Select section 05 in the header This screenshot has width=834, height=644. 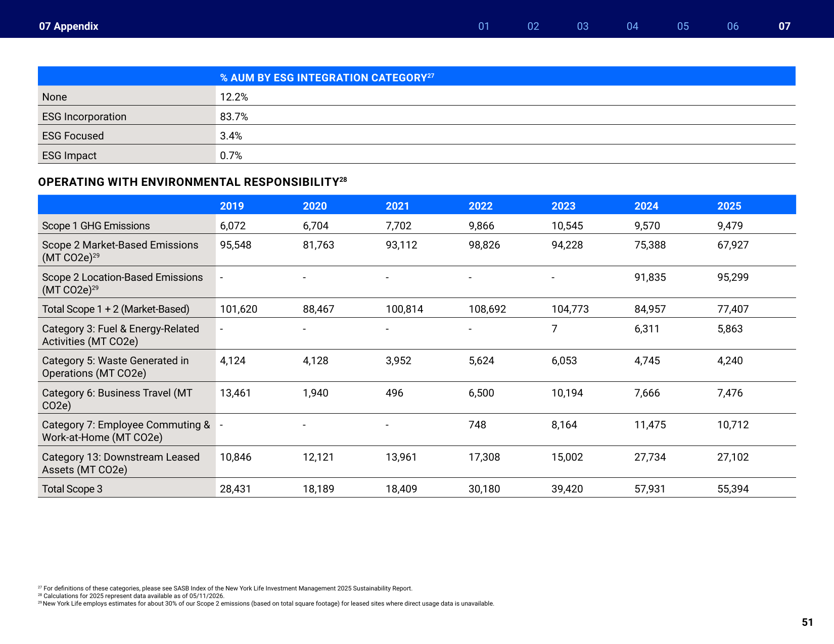tap(683, 26)
